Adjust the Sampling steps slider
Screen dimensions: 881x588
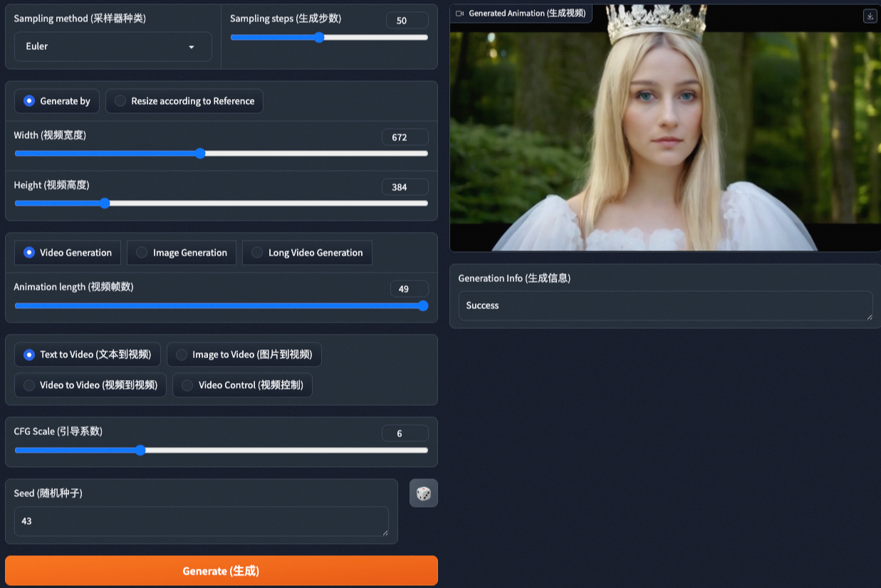329,38
